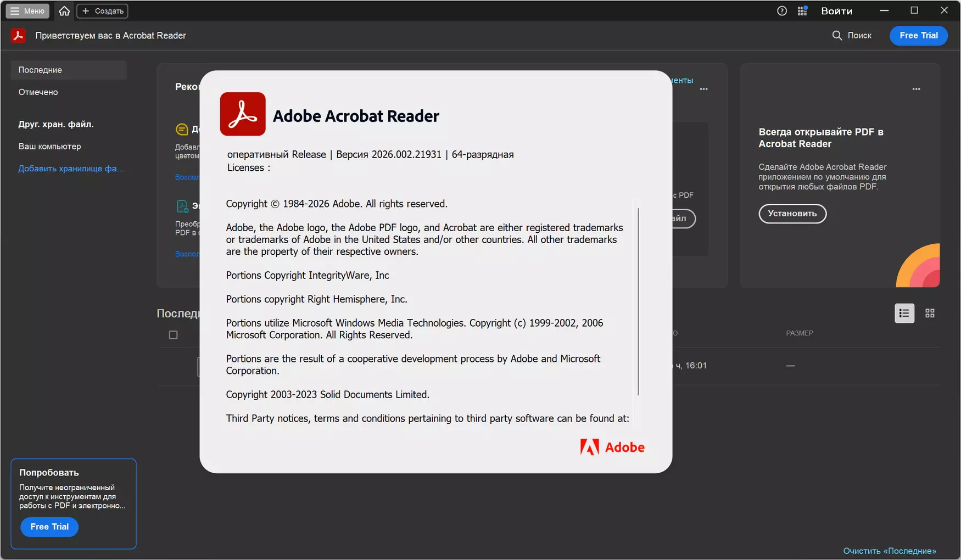Click the Free Trial button in promo card
This screenshot has width=961, height=560.
pyautogui.click(x=49, y=527)
